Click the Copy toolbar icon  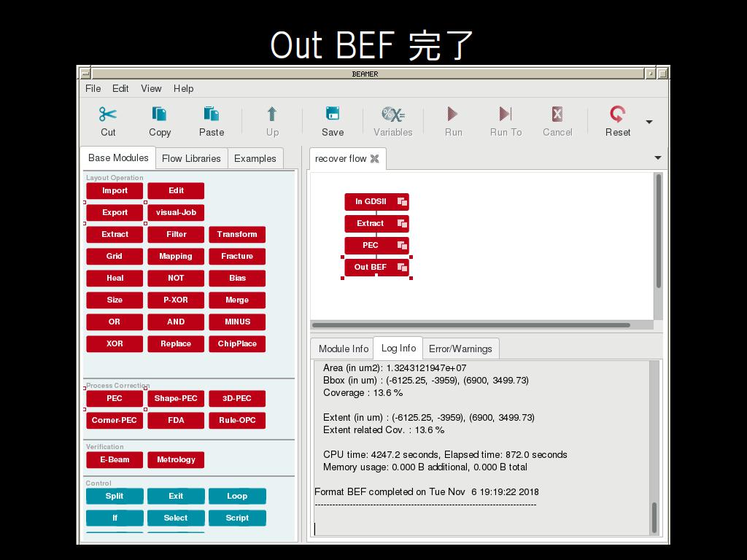coord(159,114)
